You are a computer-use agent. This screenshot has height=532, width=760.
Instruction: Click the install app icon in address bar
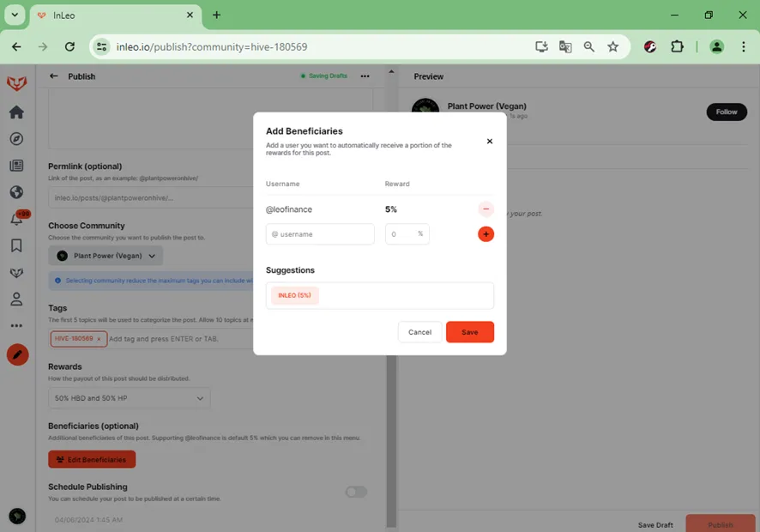click(541, 46)
